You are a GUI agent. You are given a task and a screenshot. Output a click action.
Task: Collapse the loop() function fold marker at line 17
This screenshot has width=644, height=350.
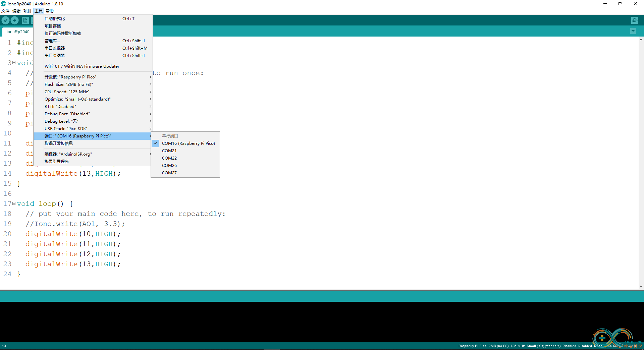[14, 203]
